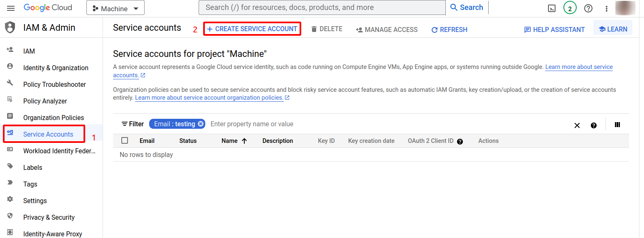This screenshot has height=238, width=644.
Task: Click the Organization Policies list icon
Action: click(x=10, y=116)
